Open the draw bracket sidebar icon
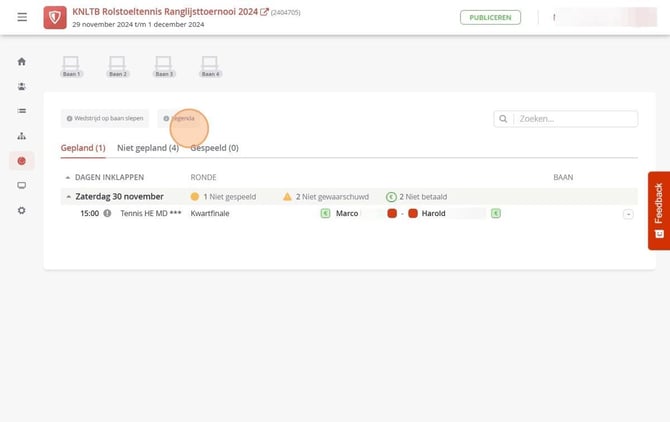This screenshot has width=670, height=422. coord(22,136)
